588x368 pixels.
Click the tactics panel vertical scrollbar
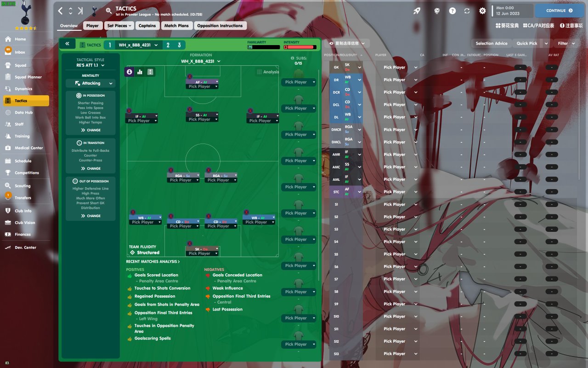click(318, 175)
